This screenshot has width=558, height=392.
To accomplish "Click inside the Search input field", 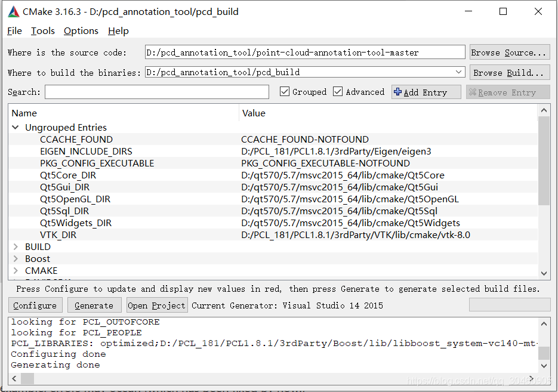I will click(x=156, y=92).
